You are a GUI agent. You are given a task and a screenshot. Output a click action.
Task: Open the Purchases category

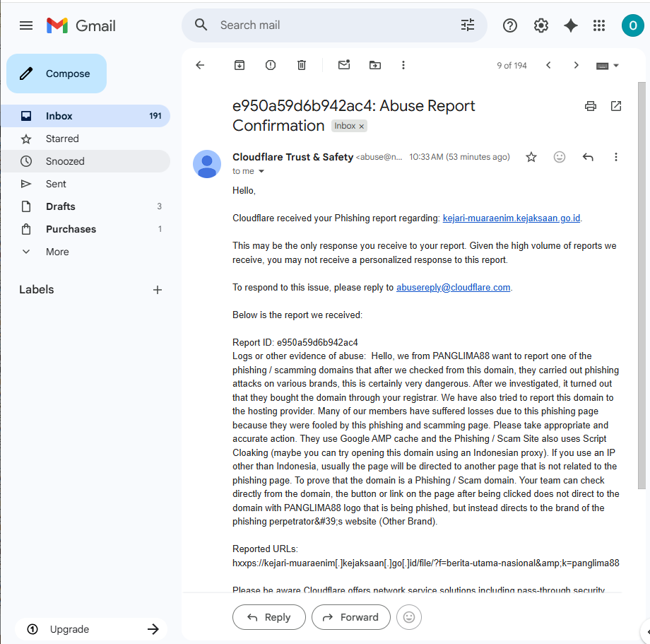pyautogui.click(x=85, y=229)
